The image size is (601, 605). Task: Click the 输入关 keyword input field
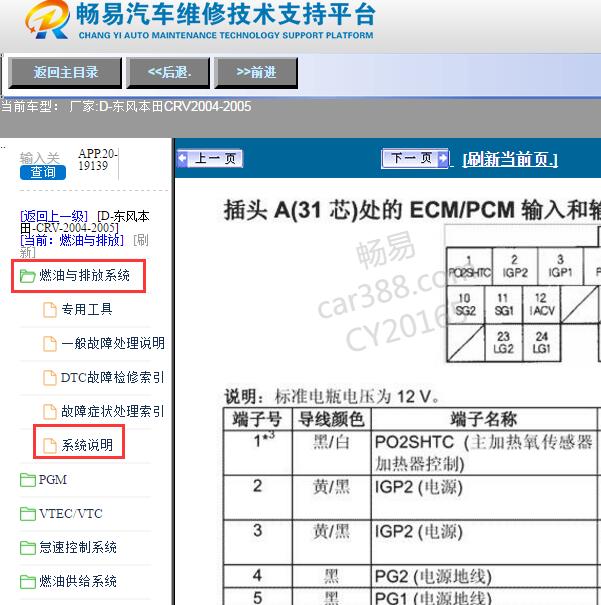pyautogui.click(x=40, y=158)
